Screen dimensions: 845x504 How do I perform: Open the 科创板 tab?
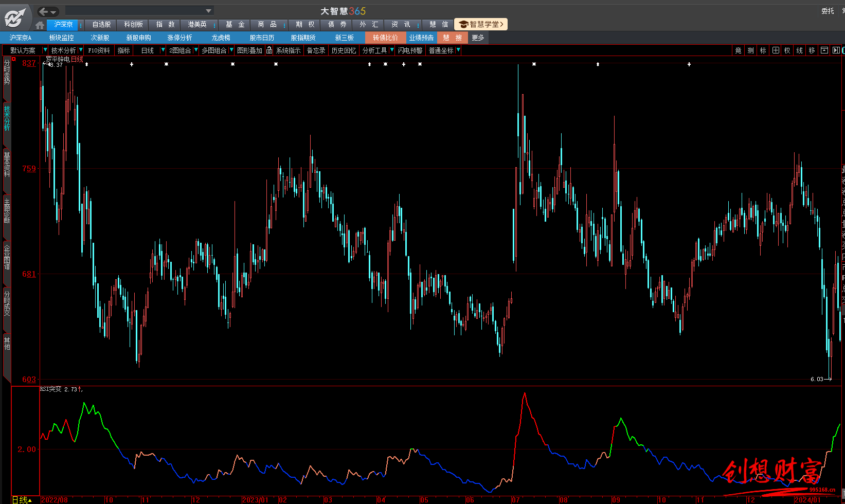(x=133, y=25)
